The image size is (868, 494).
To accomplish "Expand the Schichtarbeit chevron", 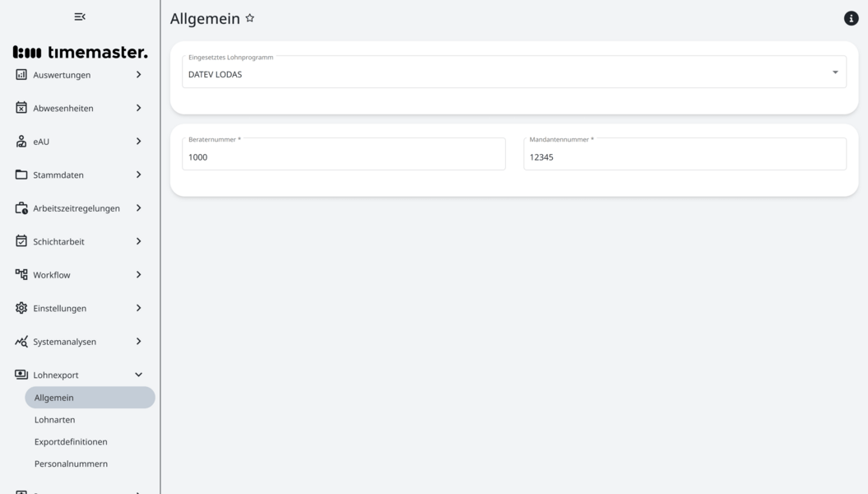I will tap(138, 241).
